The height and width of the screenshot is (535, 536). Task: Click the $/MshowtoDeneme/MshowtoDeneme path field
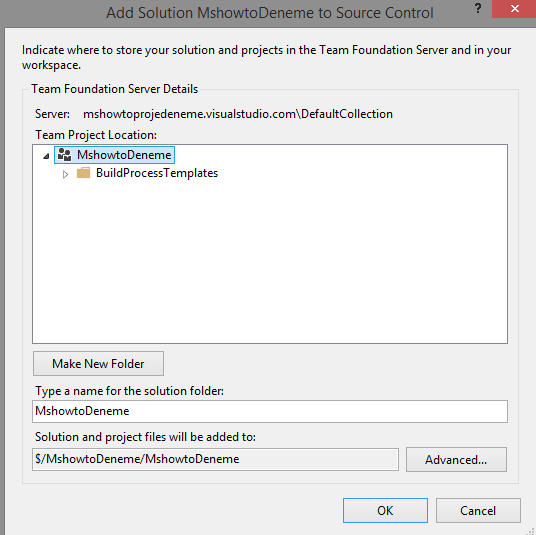(215, 459)
